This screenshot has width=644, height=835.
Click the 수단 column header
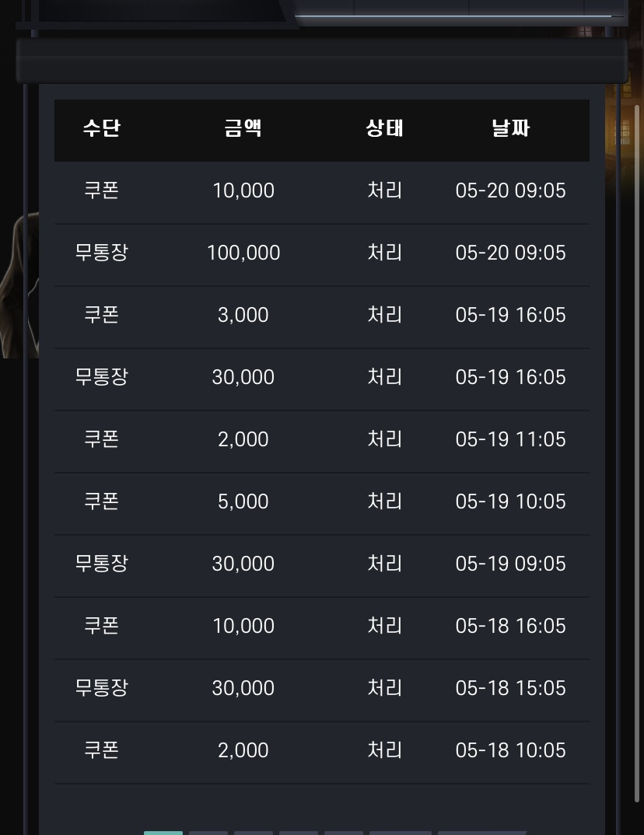pos(101,128)
